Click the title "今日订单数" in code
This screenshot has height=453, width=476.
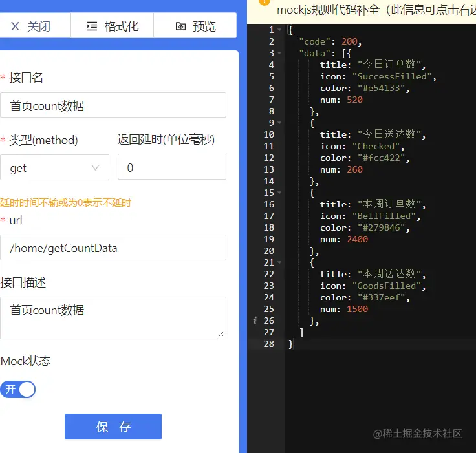tap(389, 65)
